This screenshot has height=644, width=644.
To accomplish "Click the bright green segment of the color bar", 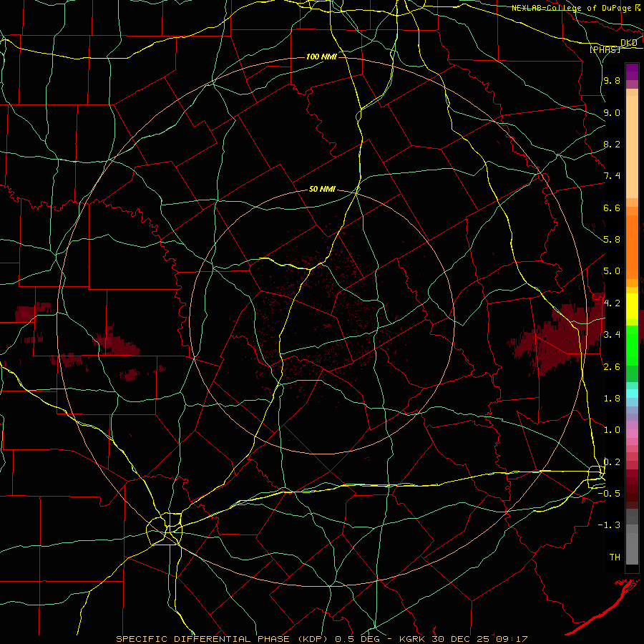I will pyautogui.click(x=632, y=345).
